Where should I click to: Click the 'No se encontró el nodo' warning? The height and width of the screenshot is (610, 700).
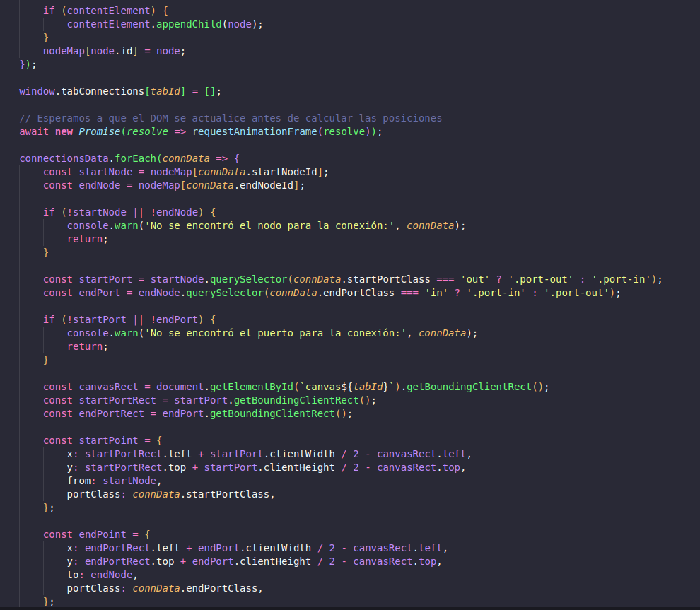tap(266, 225)
